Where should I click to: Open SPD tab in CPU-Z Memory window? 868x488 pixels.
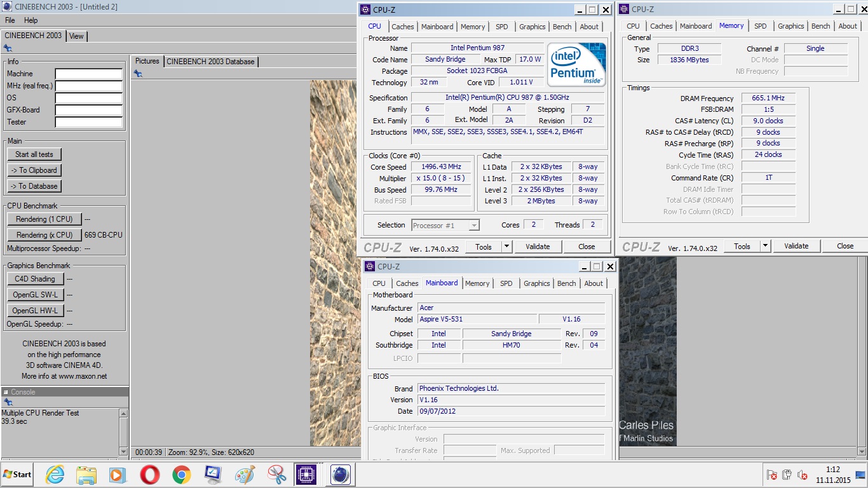(x=761, y=26)
